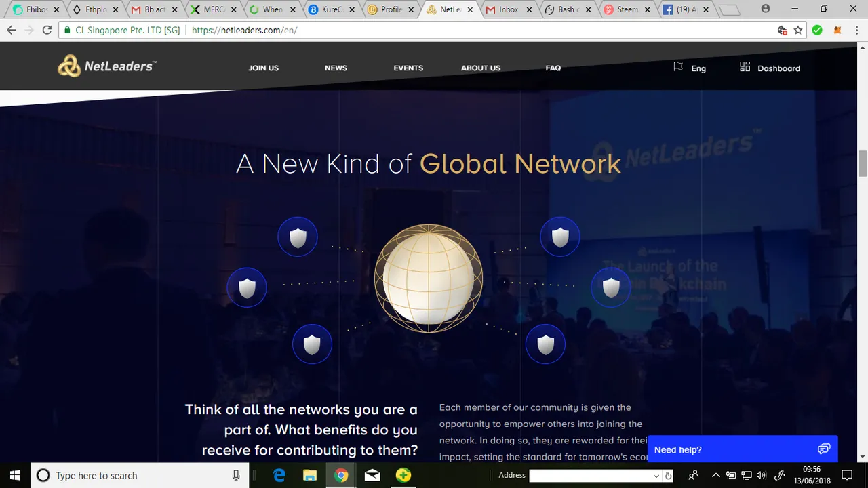Image resolution: width=868 pixels, height=488 pixels.
Task: Open the ABOUT US menu item
Action: point(481,68)
